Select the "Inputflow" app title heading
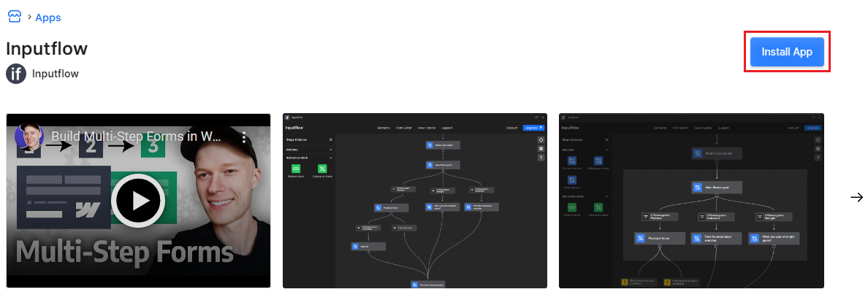 click(47, 49)
